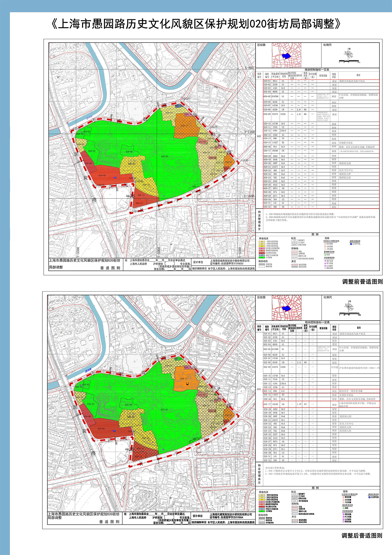The width and height of the screenshot is (392, 555).
Task: Click the 商业设施 icon in top legend
Action: [x=325, y=244]
